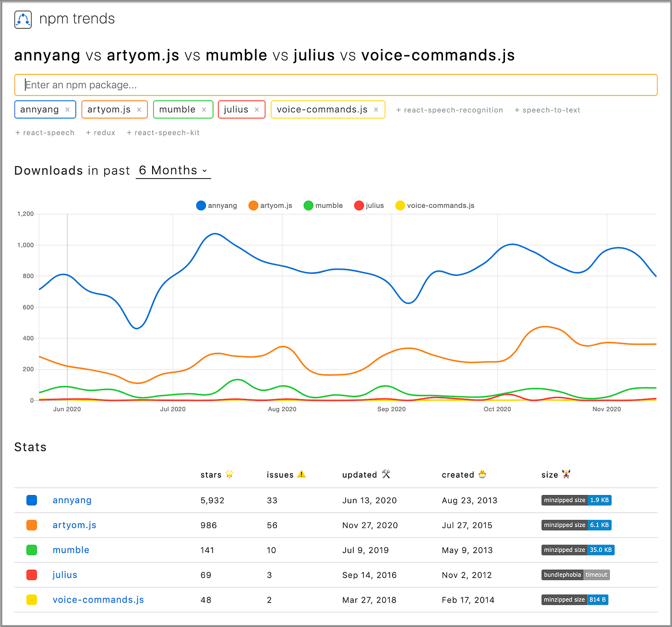Open voice-commands.js minzipped size 814 B badge
The width and height of the screenshot is (672, 627).
tap(575, 600)
